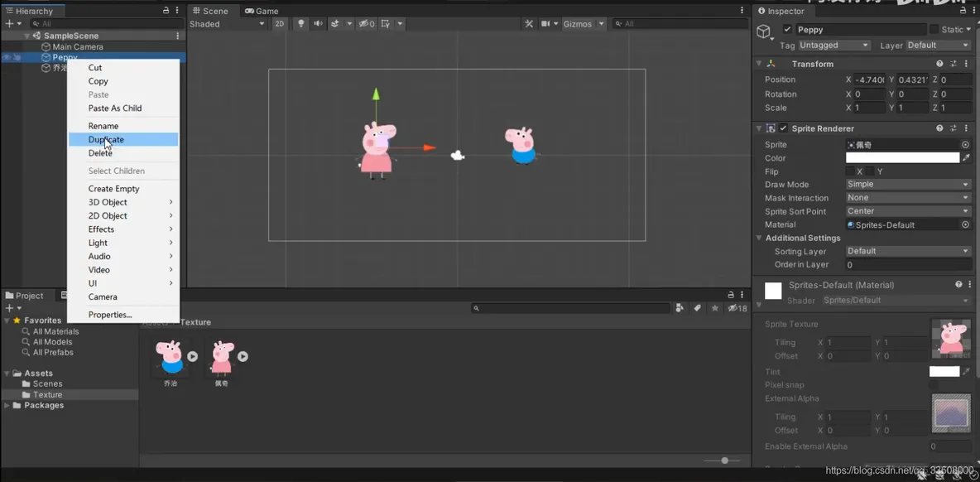The width and height of the screenshot is (980, 482).
Task: Open Transform presets icon
Action: coord(954,64)
